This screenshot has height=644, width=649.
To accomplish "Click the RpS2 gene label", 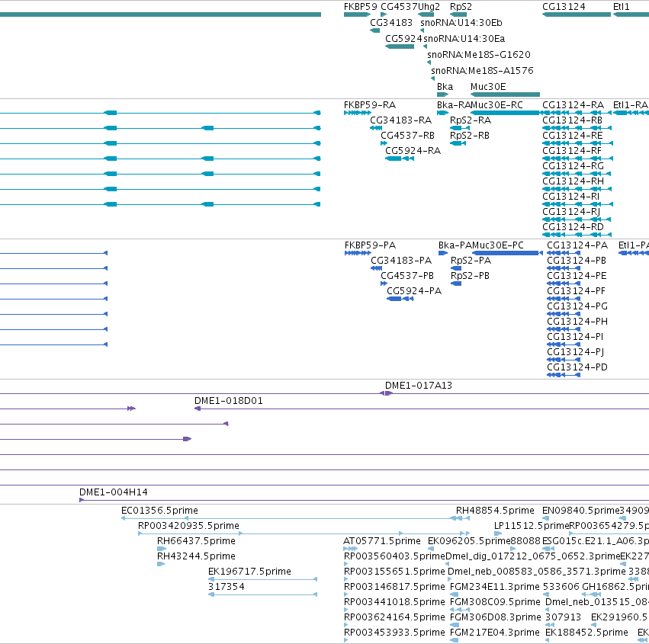I will click(x=461, y=7).
